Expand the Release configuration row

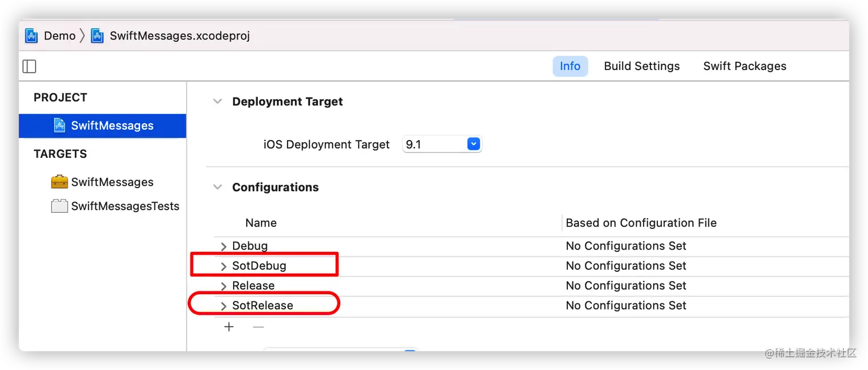point(224,286)
